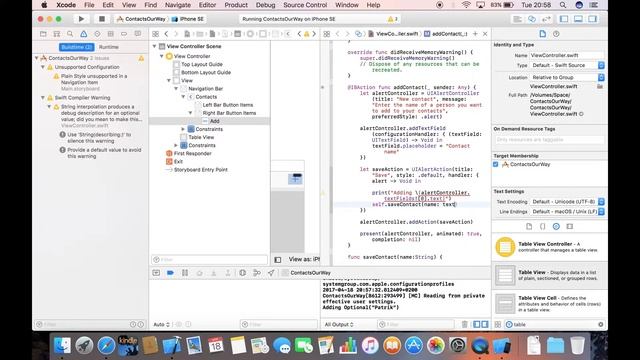Image resolution: width=640 pixels, height=360 pixels.
Task: Collapse the Swift Compiler Warning group
Action: pyautogui.click(x=43, y=98)
